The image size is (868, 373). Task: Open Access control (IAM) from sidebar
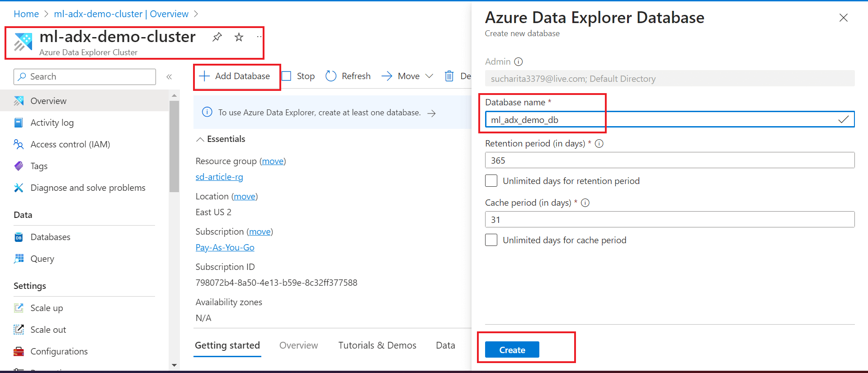[x=70, y=144]
